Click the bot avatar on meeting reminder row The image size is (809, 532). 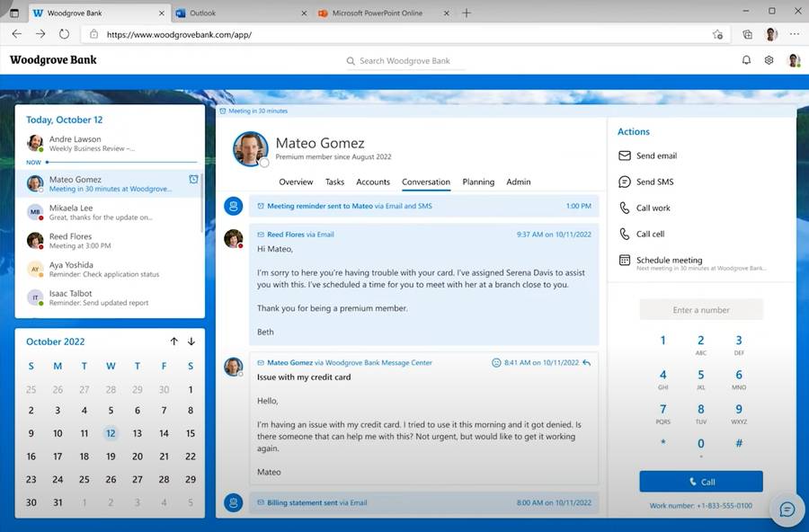pos(233,206)
